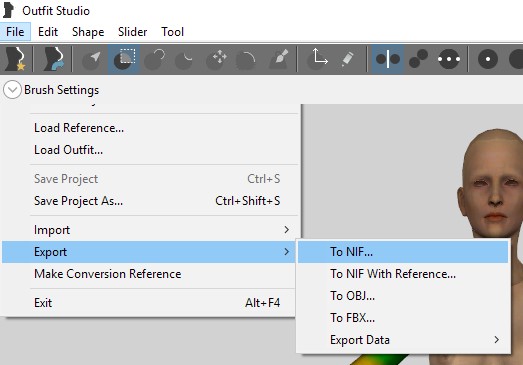Select the Move brush with four arrows
Screen dimensions: 523x365
coord(216,59)
